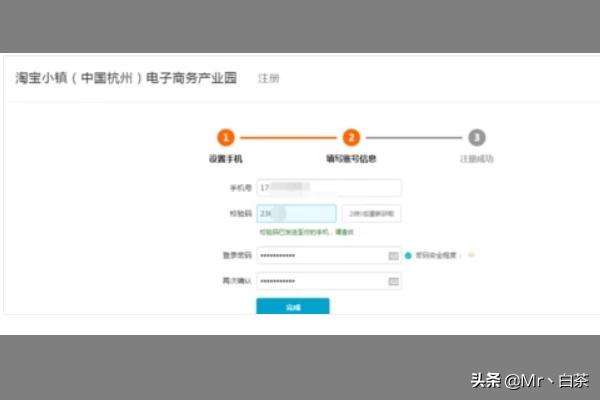Click the 密码安全程度 strength label
600x400 pixels.
[x=438, y=256]
